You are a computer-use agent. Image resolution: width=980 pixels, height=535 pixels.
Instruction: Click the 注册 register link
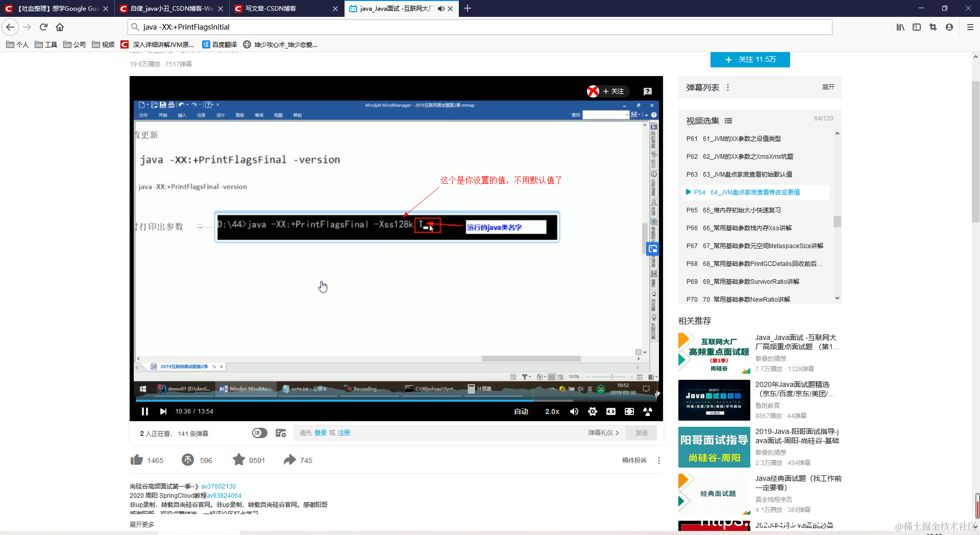pos(344,433)
